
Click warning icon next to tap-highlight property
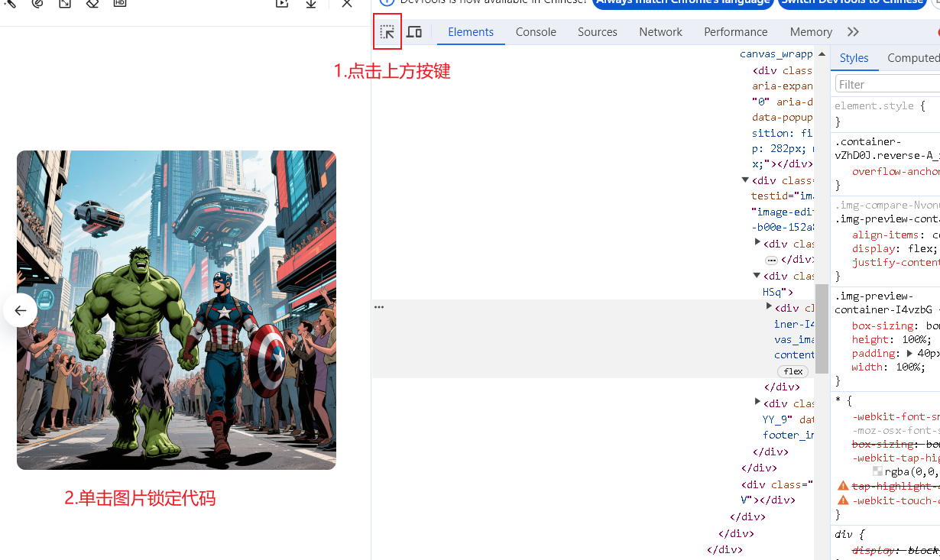(x=843, y=486)
